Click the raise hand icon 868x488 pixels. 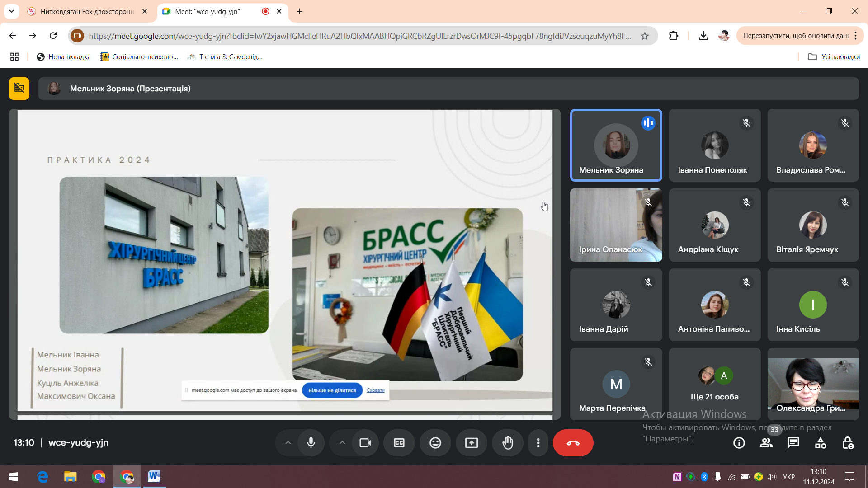pyautogui.click(x=508, y=443)
